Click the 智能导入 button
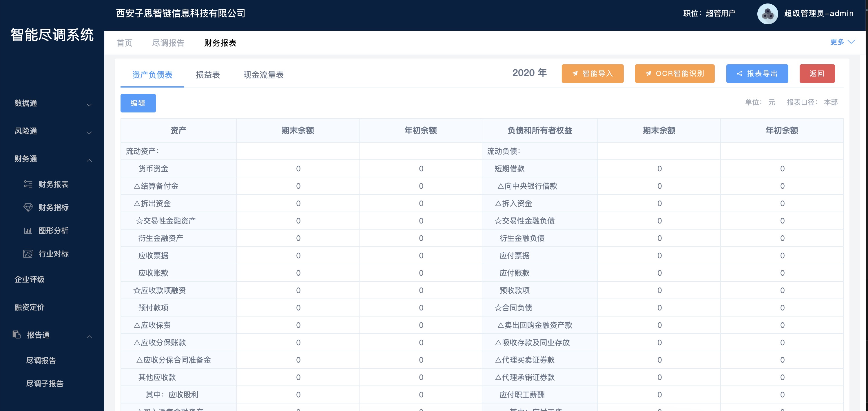The width and height of the screenshot is (868, 411). (592, 74)
